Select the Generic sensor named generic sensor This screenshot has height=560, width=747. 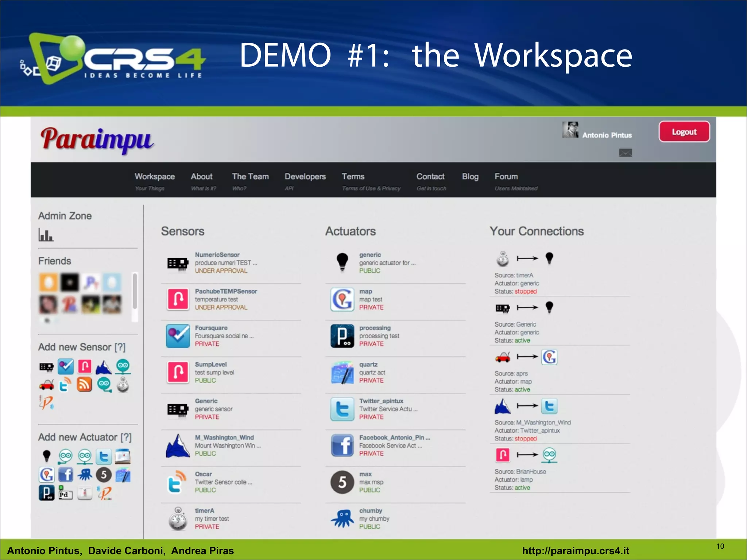point(231,409)
